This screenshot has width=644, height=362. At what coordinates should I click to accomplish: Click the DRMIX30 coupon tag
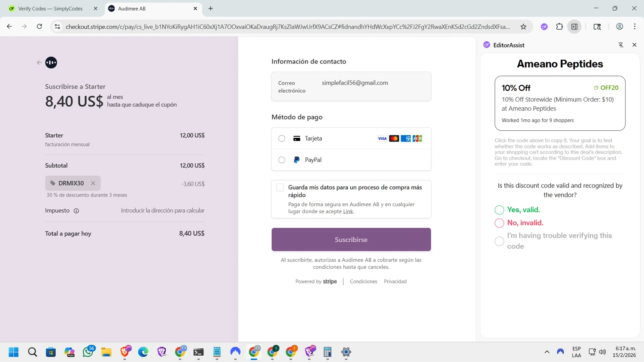[73, 183]
